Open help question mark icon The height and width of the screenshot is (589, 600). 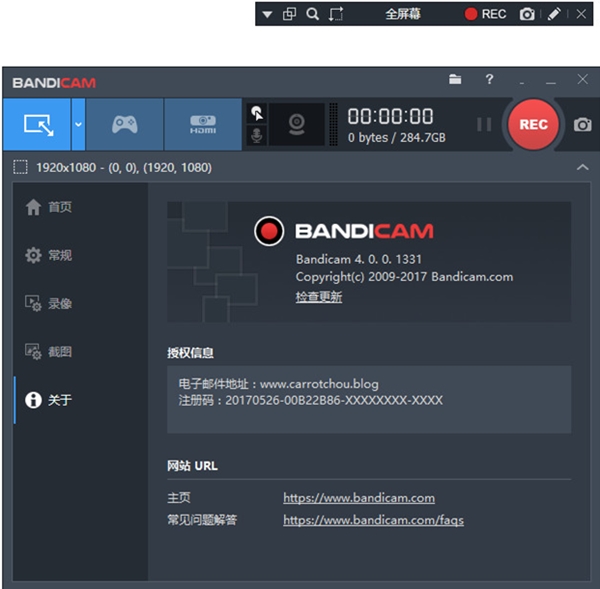click(489, 79)
